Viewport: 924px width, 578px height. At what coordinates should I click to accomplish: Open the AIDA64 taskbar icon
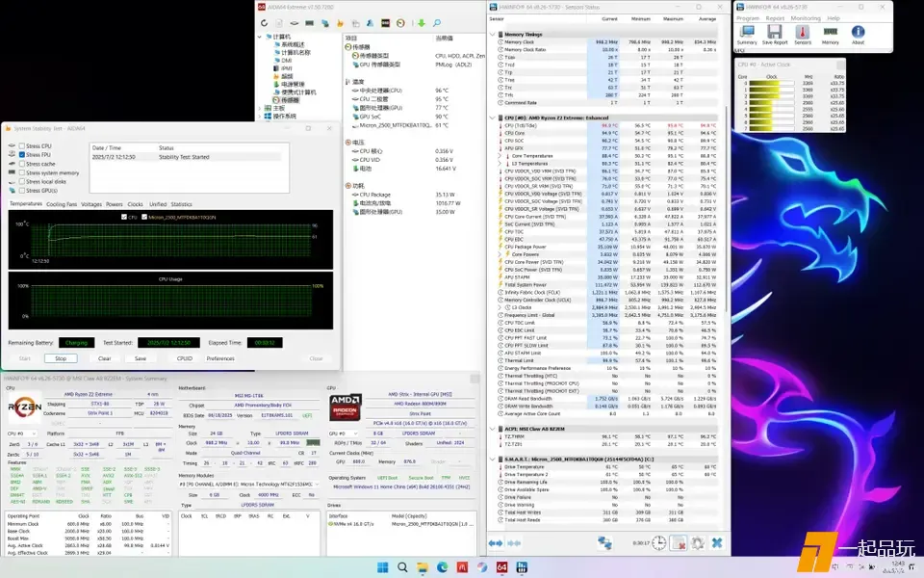[x=502, y=567]
